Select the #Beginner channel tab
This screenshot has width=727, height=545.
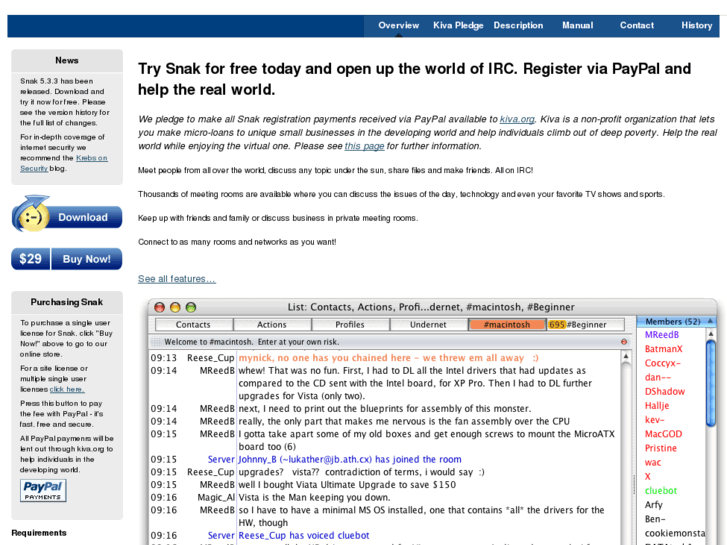tap(586, 325)
